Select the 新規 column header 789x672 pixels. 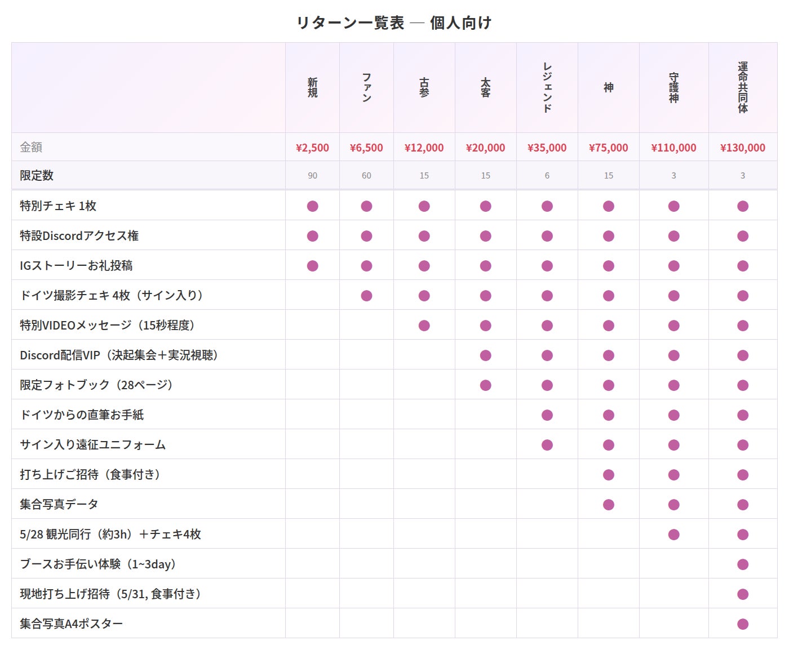pos(312,88)
